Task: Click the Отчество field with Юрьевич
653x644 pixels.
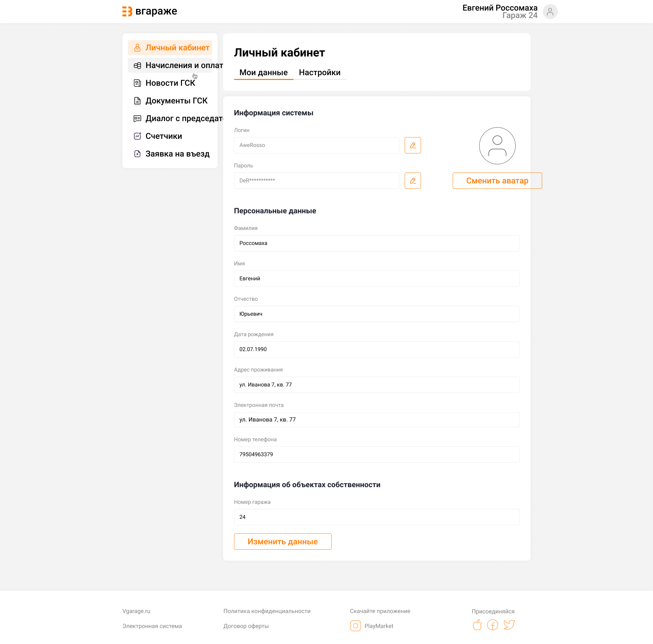Action: (377, 314)
